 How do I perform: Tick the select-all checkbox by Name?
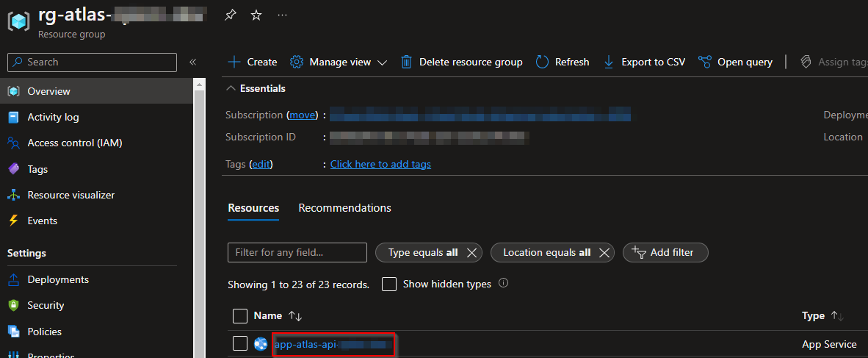[239, 316]
